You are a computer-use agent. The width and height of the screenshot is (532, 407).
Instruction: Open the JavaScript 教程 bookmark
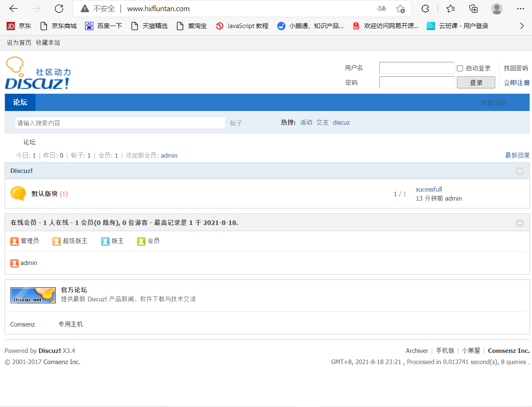click(x=242, y=26)
